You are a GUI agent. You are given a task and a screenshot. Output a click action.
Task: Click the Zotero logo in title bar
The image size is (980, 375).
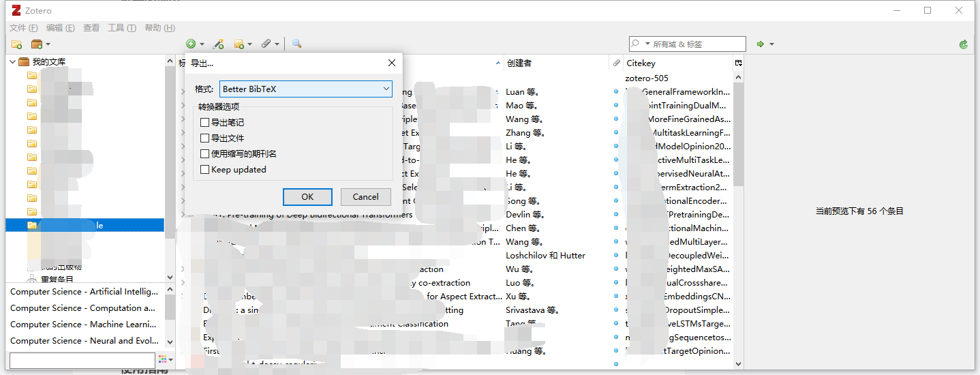point(16,10)
